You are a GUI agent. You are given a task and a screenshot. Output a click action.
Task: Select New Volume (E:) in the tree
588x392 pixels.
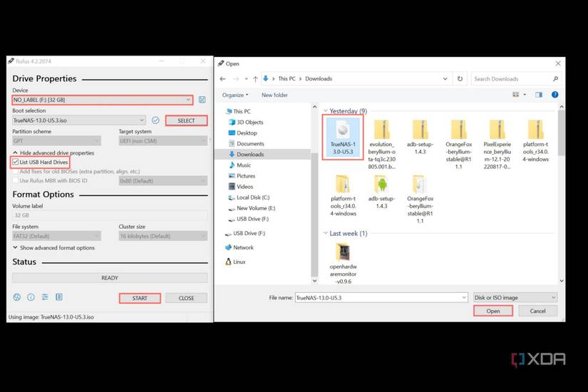coord(252,208)
